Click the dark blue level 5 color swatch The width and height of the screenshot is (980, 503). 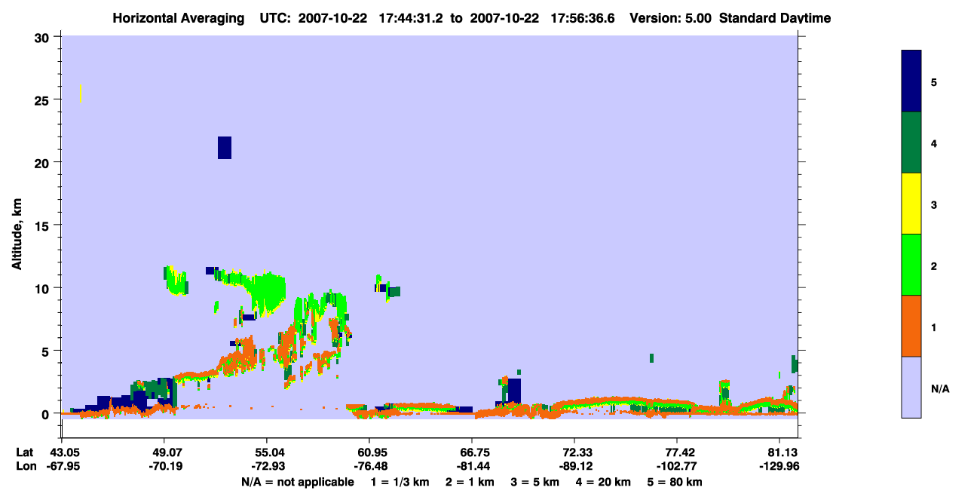911,81
